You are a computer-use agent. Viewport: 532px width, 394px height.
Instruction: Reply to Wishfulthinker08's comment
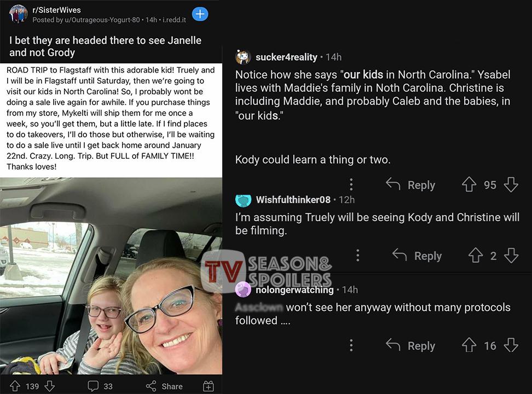[x=417, y=256]
